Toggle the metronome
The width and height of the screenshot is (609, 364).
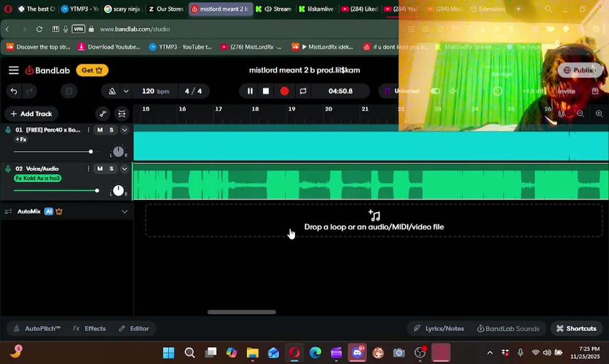112,91
